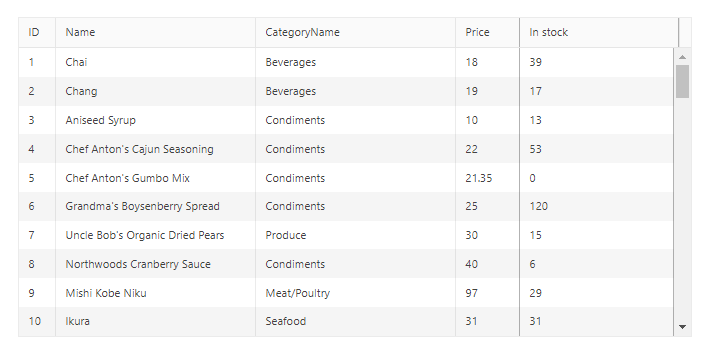Click the Price column header
Viewport: 709px width, 363px height.
487,33
